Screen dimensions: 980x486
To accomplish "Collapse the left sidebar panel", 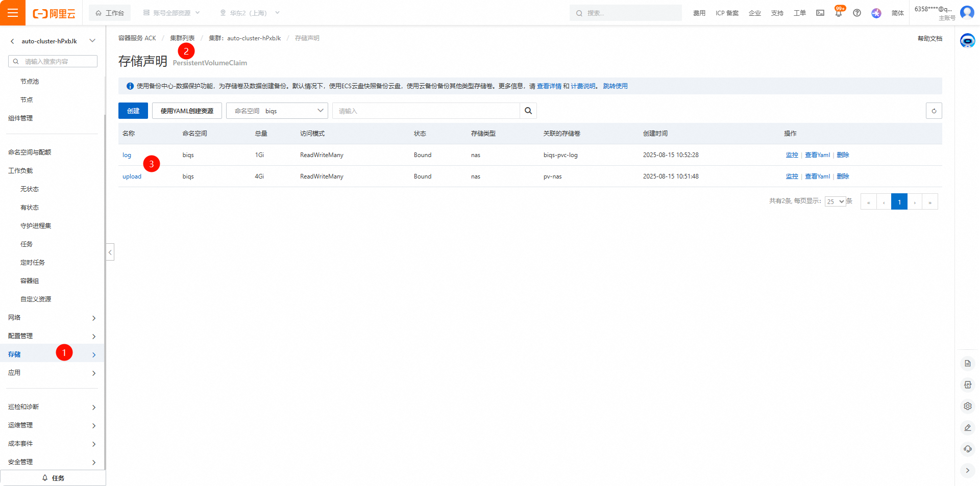I will click(110, 252).
